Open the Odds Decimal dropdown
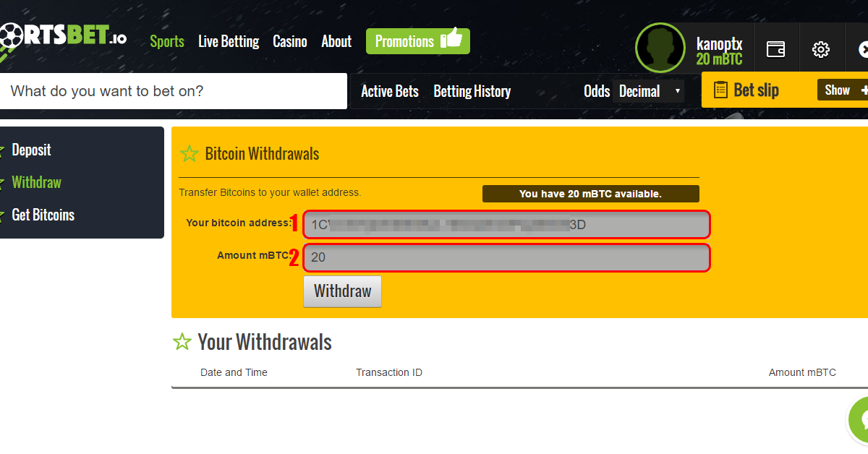The width and height of the screenshot is (868, 454). pyautogui.click(x=648, y=91)
